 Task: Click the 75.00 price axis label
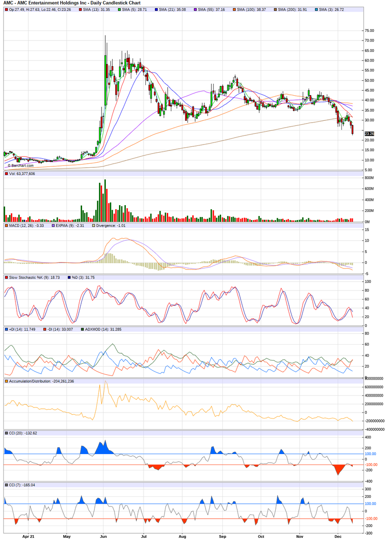pyautogui.click(x=369, y=31)
